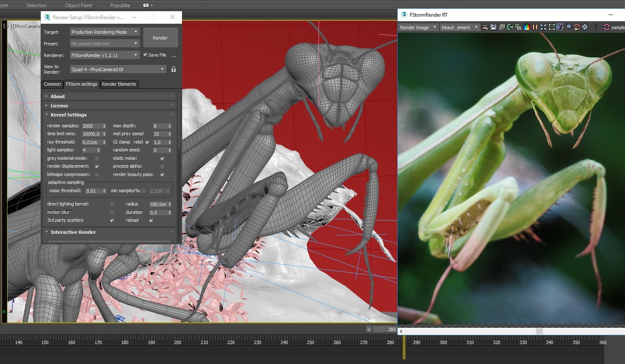Image resolution: width=625 pixels, height=364 pixels.
Task: Click the timeline frame slider at 285
Action: (x=384, y=329)
